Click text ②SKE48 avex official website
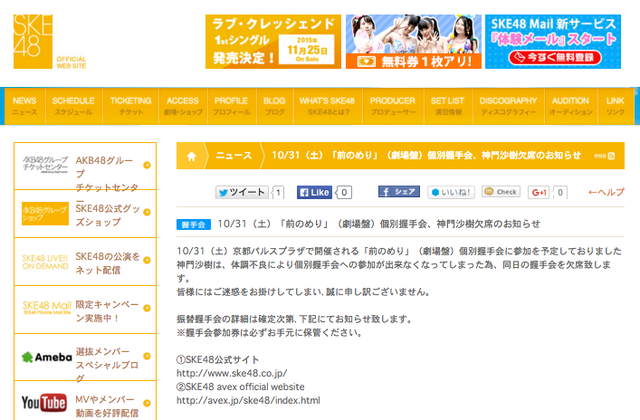Viewport: 640px width, 420px height. pos(240,387)
